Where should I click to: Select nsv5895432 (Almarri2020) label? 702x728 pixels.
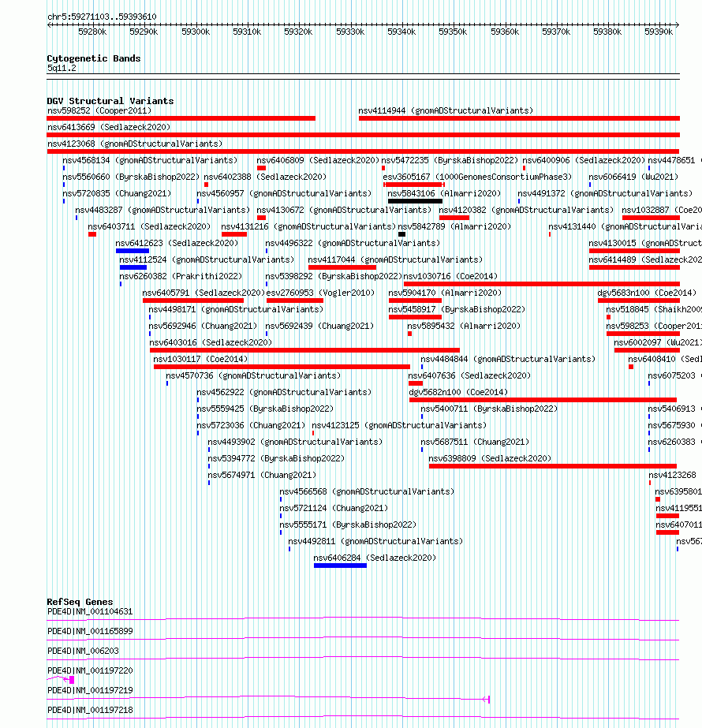point(464,326)
